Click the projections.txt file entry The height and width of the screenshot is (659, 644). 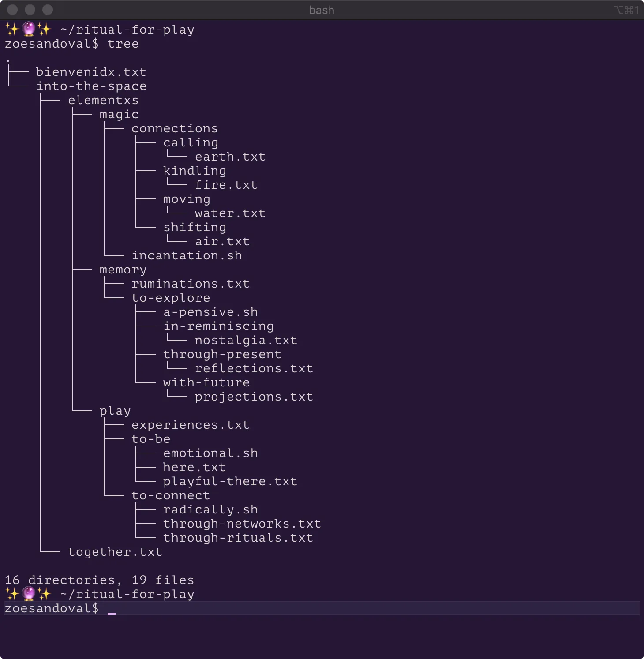click(254, 397)
